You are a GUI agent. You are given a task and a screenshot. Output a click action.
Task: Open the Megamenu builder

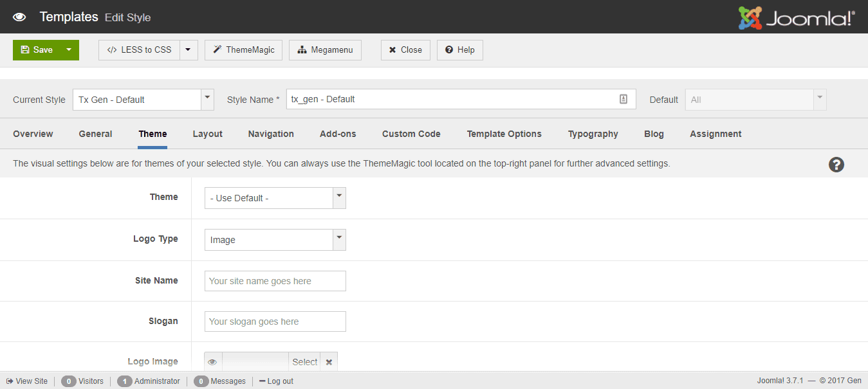tap(325, 50)
